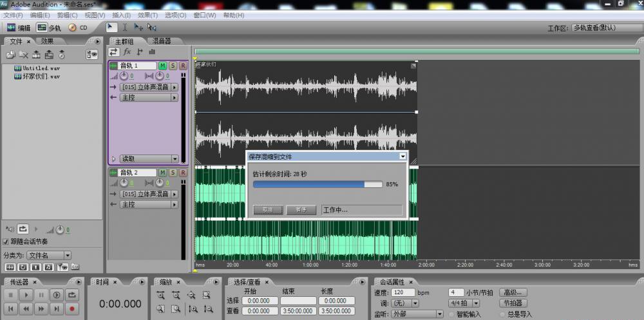Viewport: 644px width, 320px height.
Task: Toggle Files panel options show/hide icon
Action: [x=92, y=54]
